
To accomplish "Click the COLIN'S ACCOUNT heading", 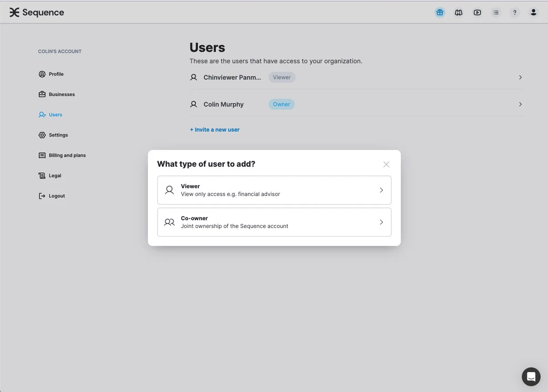I will [x=60, y=52].
